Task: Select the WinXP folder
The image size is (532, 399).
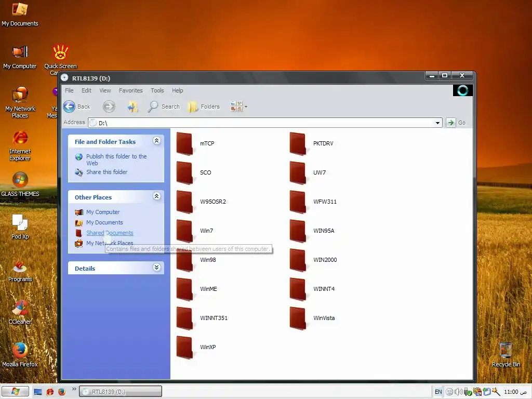Action: [196, 348]
